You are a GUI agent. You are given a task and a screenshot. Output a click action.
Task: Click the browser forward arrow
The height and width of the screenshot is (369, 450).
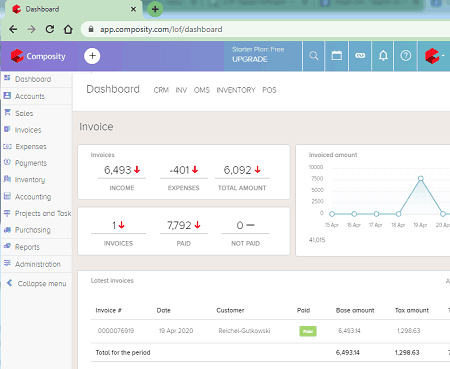(x=32, y=29)
